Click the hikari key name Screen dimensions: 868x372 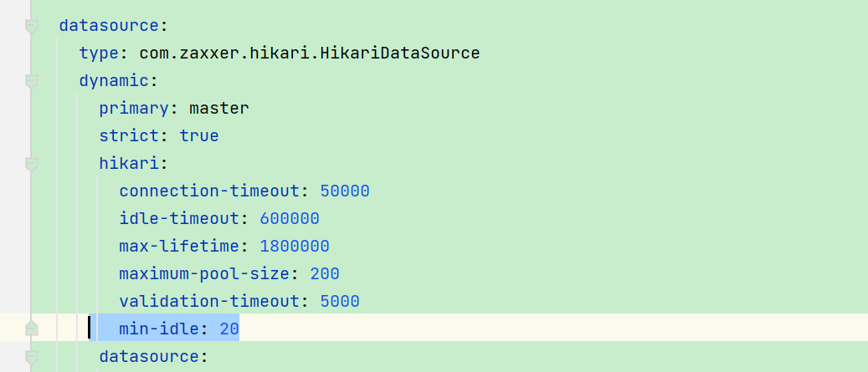point(129,164)
